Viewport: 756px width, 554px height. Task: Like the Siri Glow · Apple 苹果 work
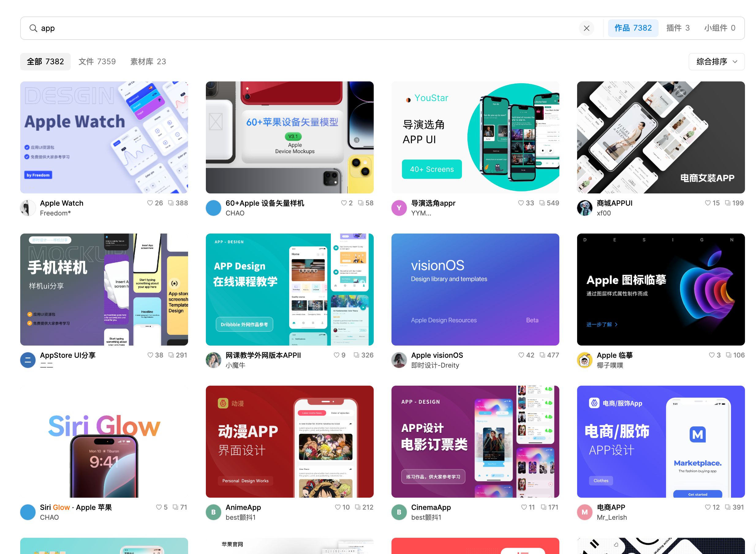159,507
